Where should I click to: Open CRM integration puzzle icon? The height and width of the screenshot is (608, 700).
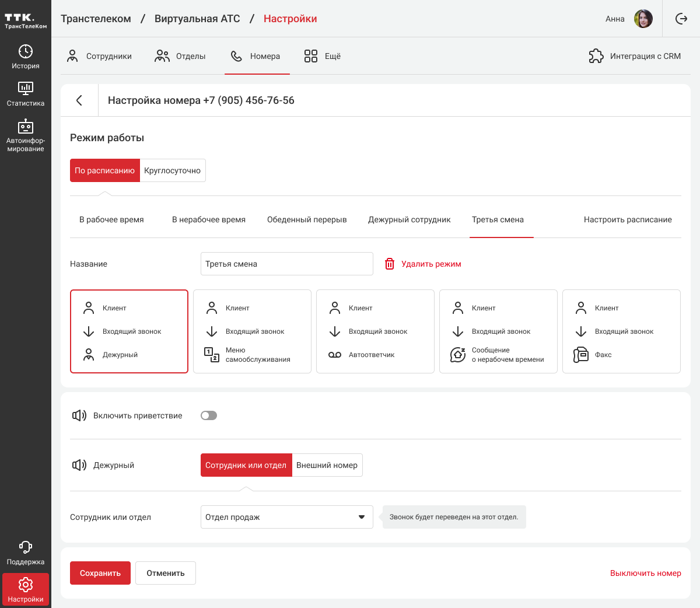pyautogui.click(x=596, y=56)
